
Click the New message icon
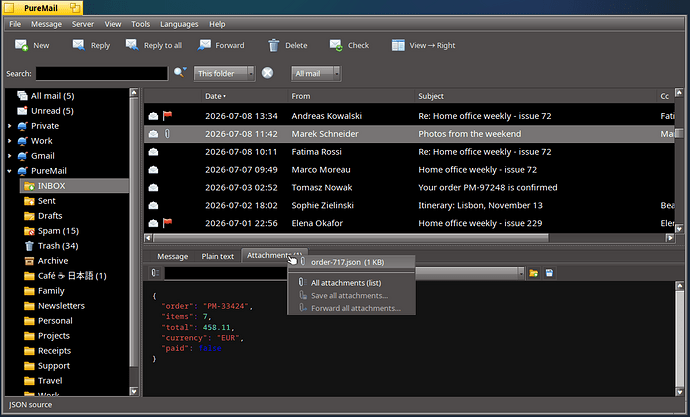(x=21, y=45)
